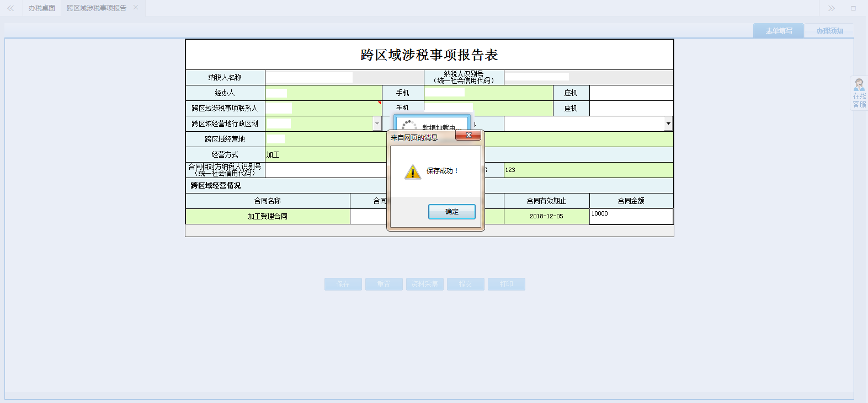Open the 办理须知 tab

[829, 31]
